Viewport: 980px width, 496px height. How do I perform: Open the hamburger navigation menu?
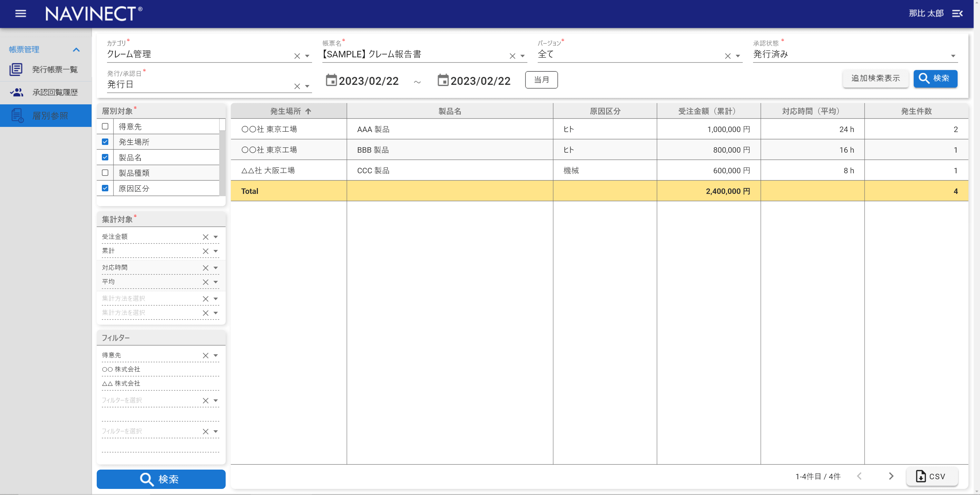click(x=21, y=14)
